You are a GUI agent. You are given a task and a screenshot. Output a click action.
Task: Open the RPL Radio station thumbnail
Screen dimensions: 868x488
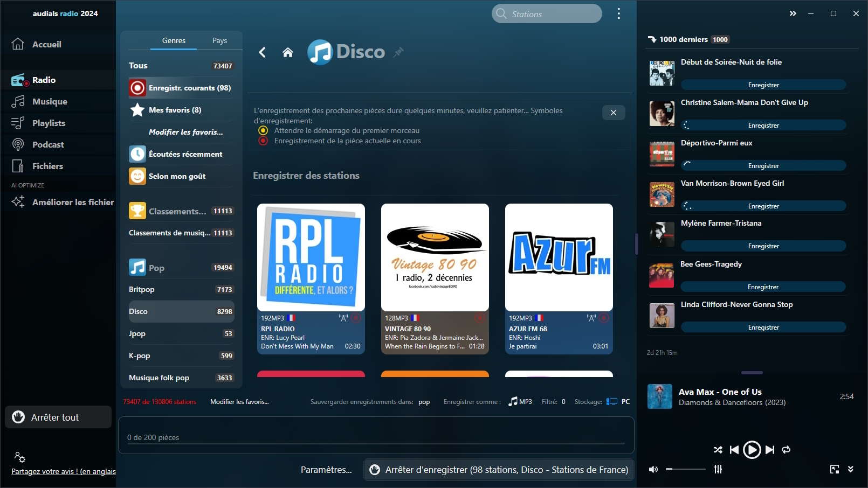click(311, 257)
